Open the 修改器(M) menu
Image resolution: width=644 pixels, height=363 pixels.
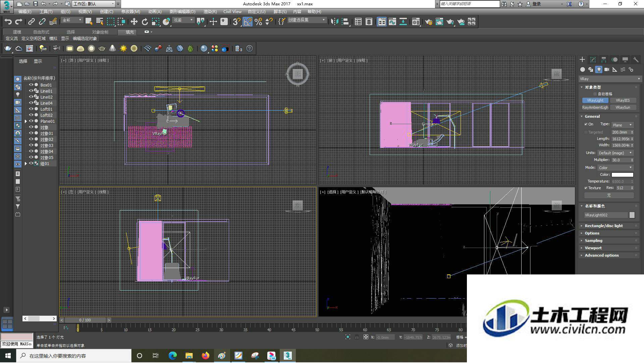130,12
